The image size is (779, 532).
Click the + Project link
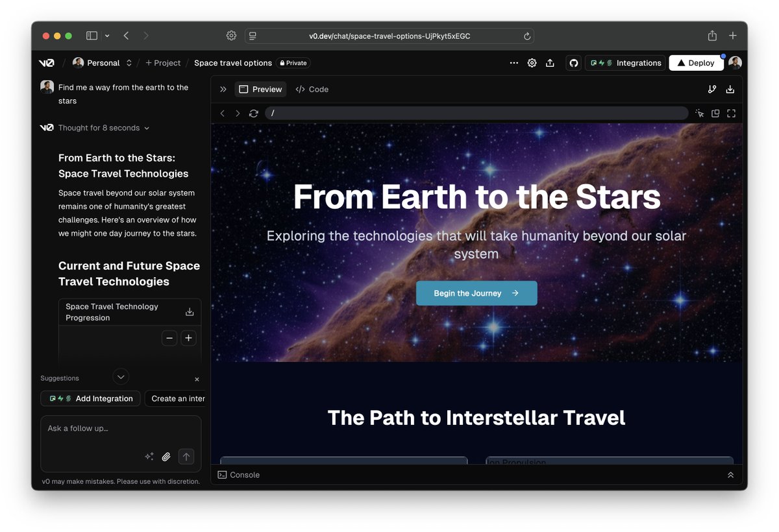(x=163, y=63)
